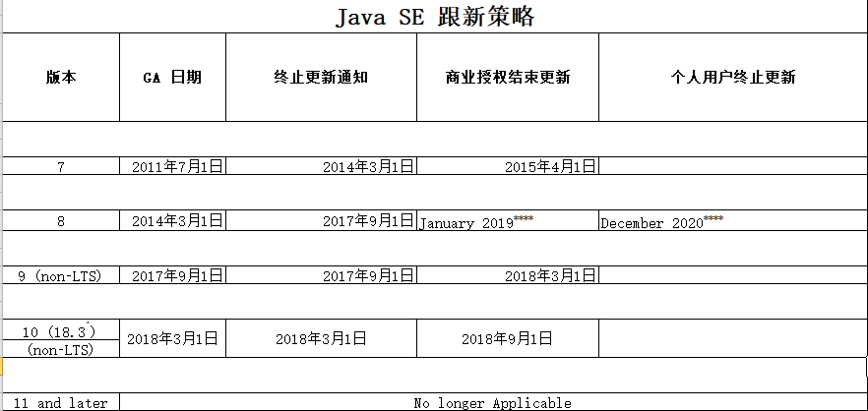The width and height of the screenshot is (868, 411).
Task: Click the empty personal-user cell in version 7 row
Action: click(732, 167)
